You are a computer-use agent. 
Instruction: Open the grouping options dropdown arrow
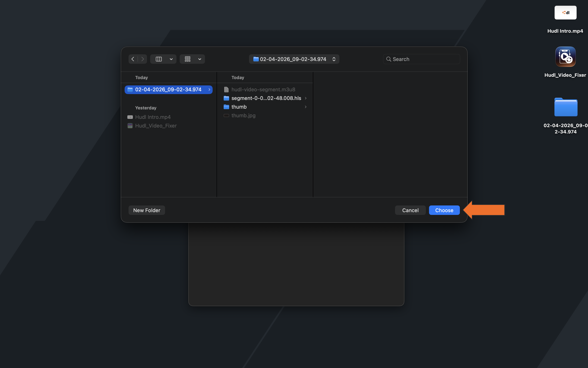click(x=200, y=59)
